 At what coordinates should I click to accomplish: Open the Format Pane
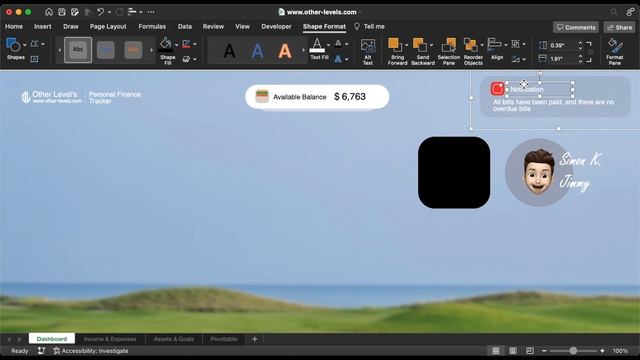click(x=615, y=51)
